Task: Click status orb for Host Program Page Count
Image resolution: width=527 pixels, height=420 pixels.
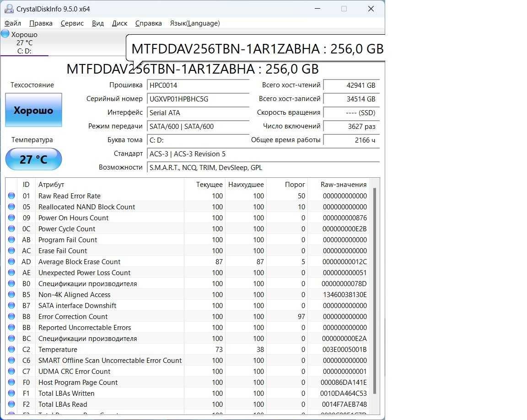Action: (11, 382)
